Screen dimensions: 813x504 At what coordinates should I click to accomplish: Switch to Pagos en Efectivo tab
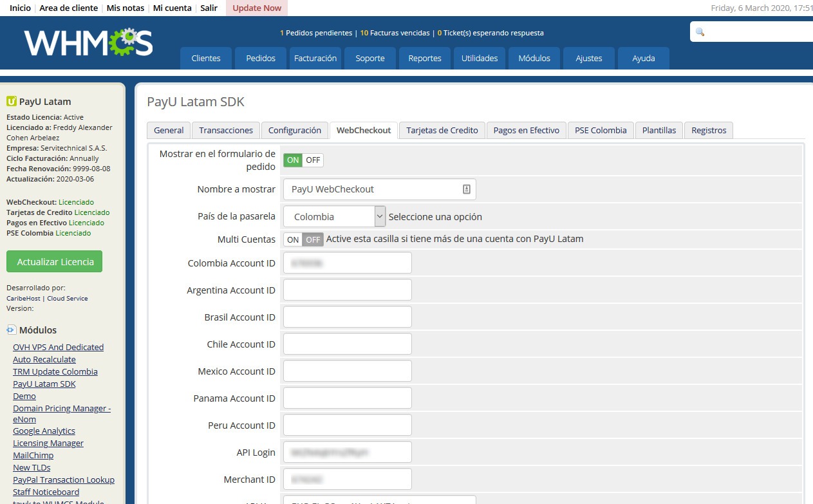527,130
